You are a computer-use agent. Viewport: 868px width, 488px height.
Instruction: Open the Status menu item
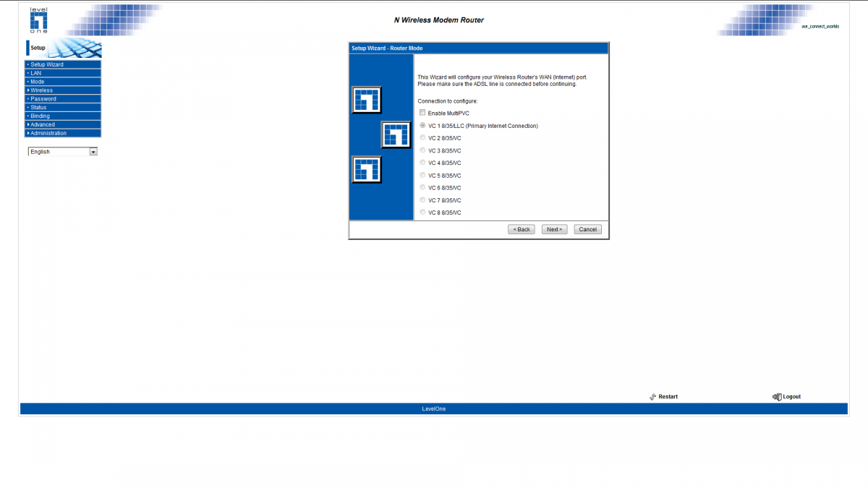tap(63, 107)
